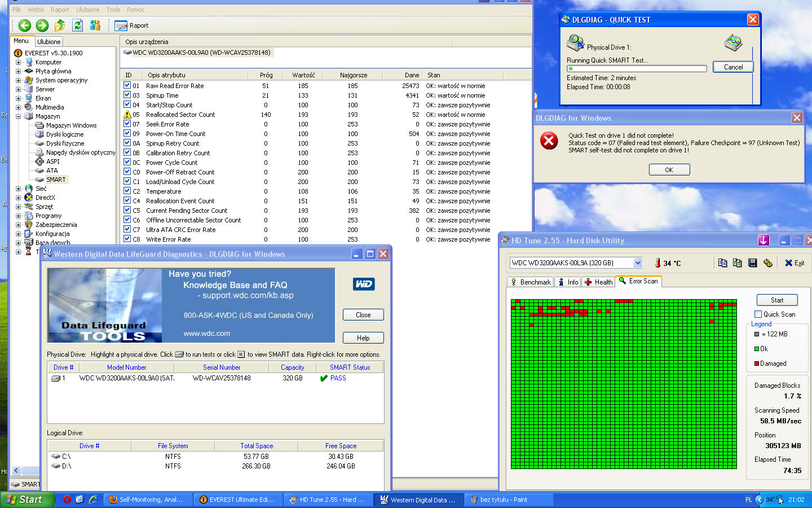Select the ATA item under Magazyn

point(47,170)
